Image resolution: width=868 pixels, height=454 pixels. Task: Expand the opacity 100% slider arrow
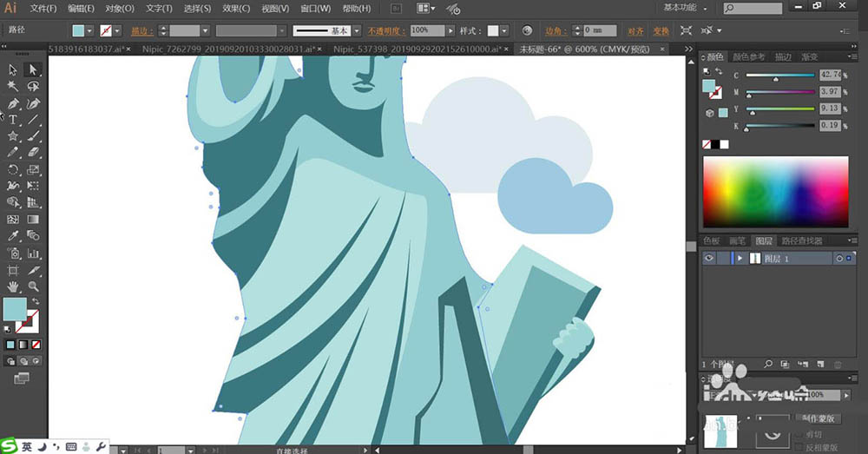point(450,31)
